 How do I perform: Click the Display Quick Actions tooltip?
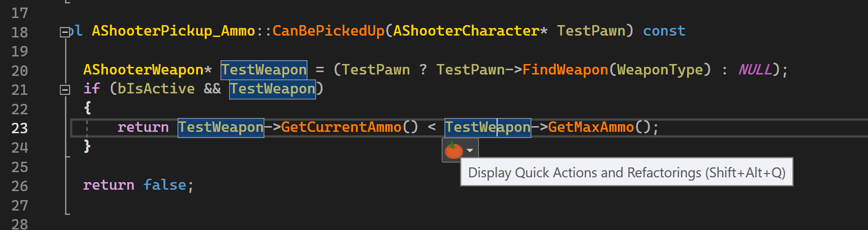[626, 173]
